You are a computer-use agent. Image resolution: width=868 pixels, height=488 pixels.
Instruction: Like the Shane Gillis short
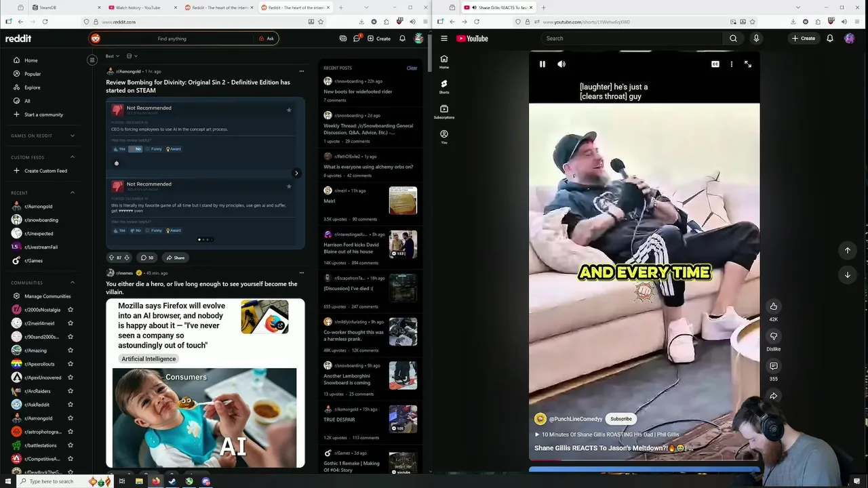pyautogui.click(x=773, y=306)
